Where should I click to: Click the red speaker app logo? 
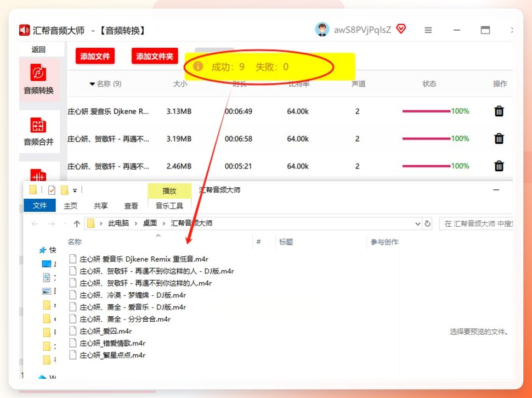point(25,30)
